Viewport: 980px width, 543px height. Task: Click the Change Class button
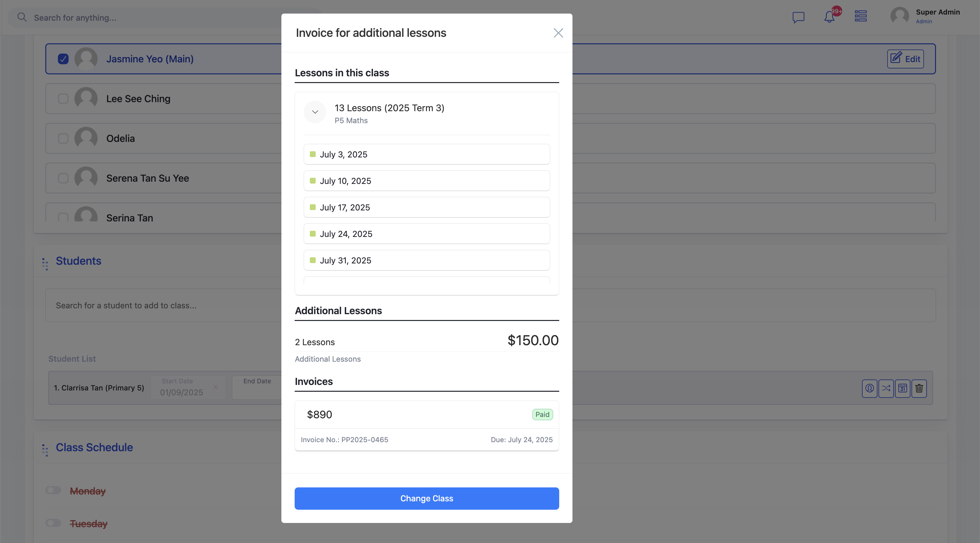point(427,498)
